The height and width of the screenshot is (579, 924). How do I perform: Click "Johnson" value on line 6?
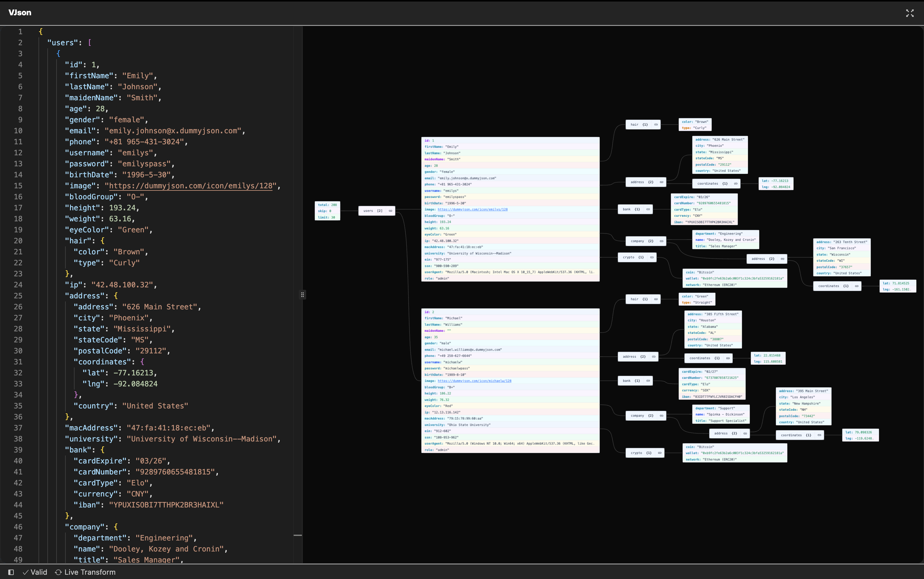pos(137,87)
